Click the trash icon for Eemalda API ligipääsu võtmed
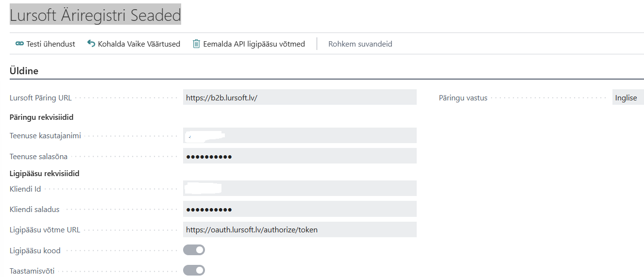Viewport: 644px width, 277px height. tap(196, 44)
